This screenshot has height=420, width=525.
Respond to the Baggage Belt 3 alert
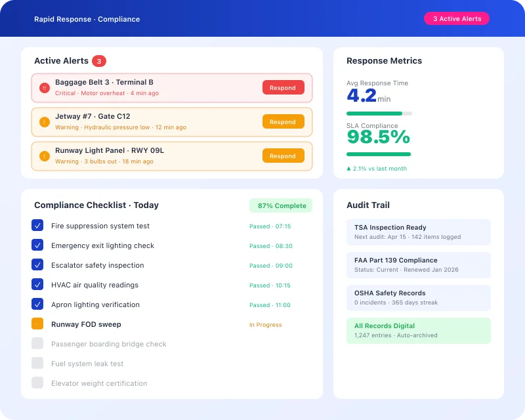click(283, 87)
